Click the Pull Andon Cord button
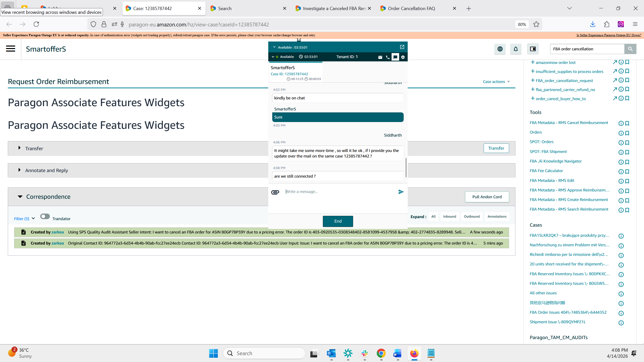Viewport: 644px width, 362px height. point(487,197)
